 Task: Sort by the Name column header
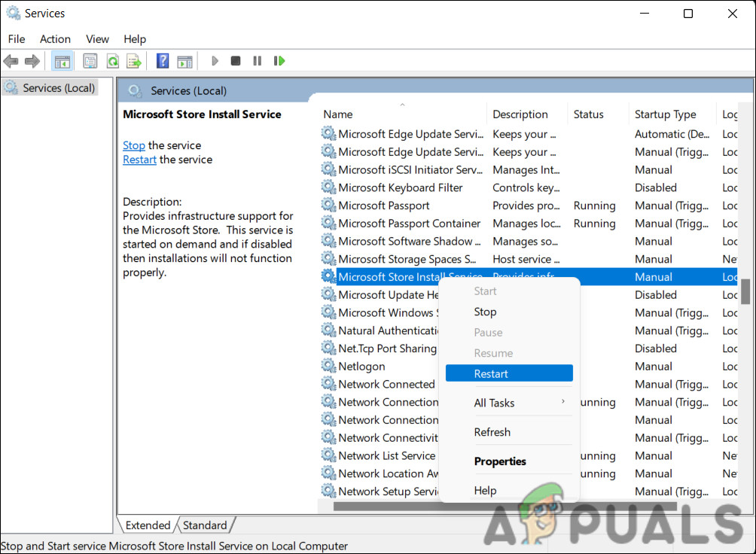pos(403,114)
